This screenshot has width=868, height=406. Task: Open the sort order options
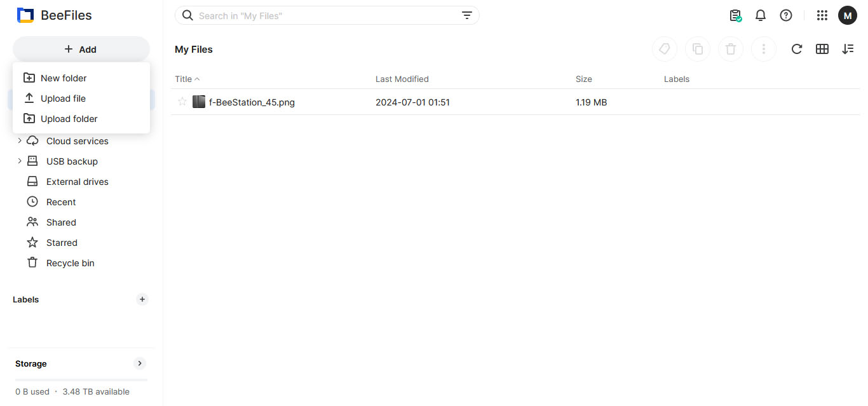click(x=848, y=49)
